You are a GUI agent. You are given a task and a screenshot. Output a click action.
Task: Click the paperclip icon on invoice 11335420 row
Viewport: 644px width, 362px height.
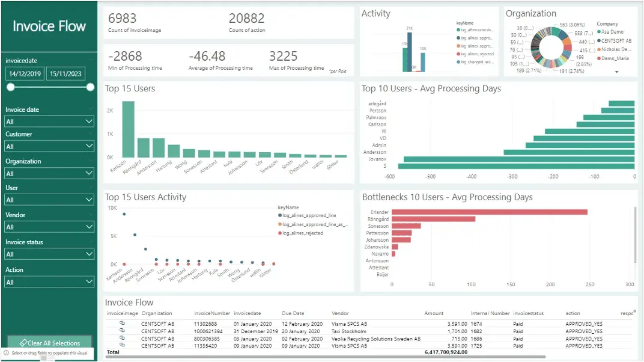click(121, 346)
